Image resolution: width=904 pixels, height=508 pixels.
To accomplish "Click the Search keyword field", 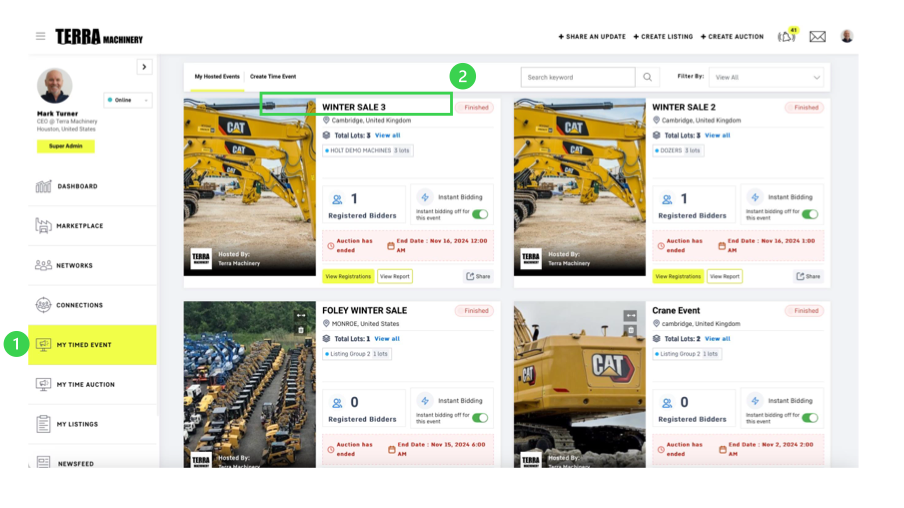I will click(578, 77).
